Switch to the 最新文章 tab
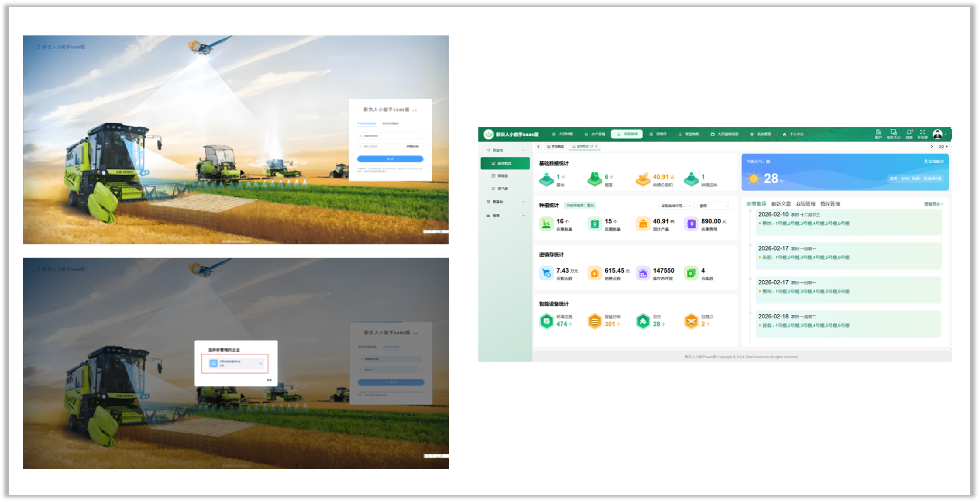Viewport: 980px width, 502px height. 781,204
